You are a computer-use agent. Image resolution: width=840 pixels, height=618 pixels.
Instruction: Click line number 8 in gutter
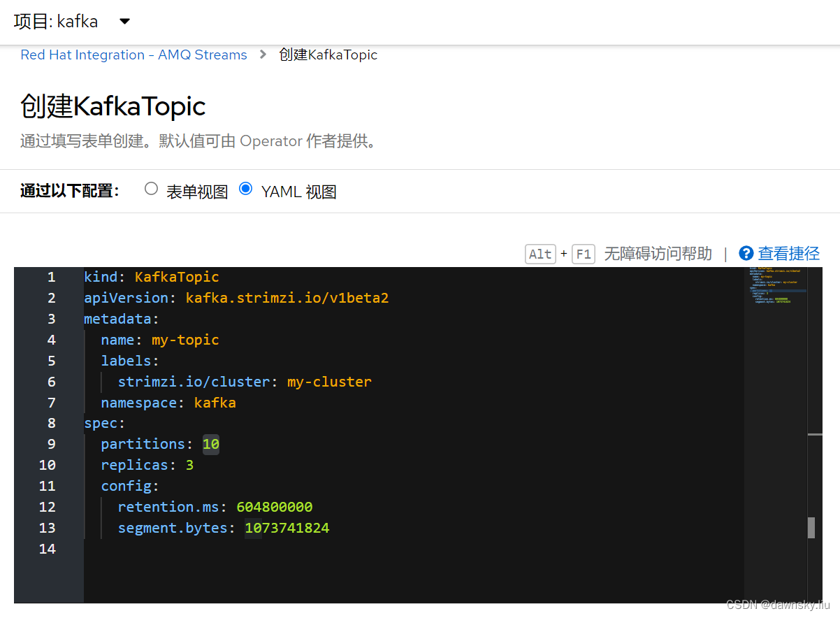coord(51,423)
